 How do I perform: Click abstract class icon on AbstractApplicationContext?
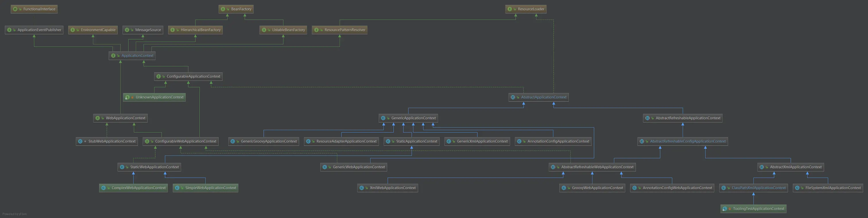(513, 97)
